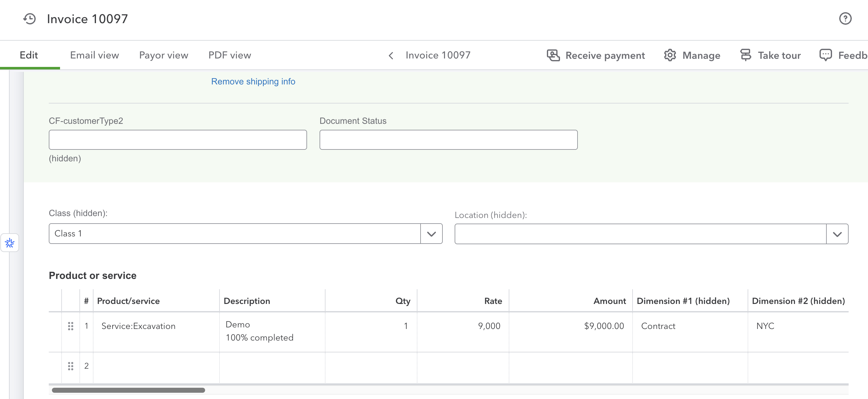
Task: Open the Payor view tab
Action: (164, 55)
